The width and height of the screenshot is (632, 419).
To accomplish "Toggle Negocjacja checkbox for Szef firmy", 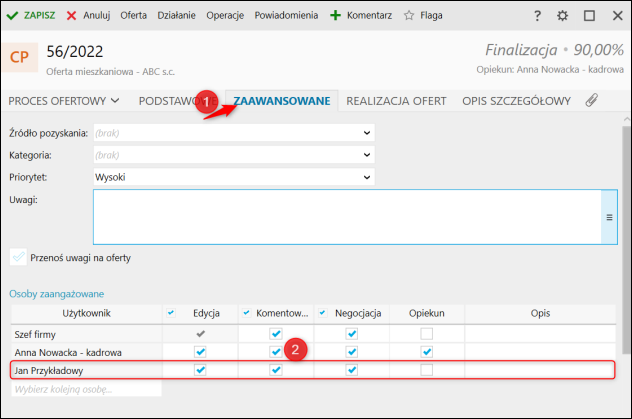I will click(x=352, y=334).
